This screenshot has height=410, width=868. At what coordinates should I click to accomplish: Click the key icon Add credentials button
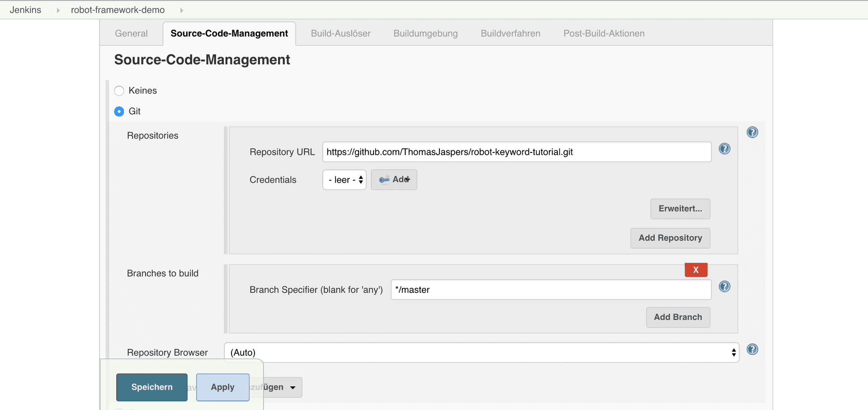coord(394,180)
